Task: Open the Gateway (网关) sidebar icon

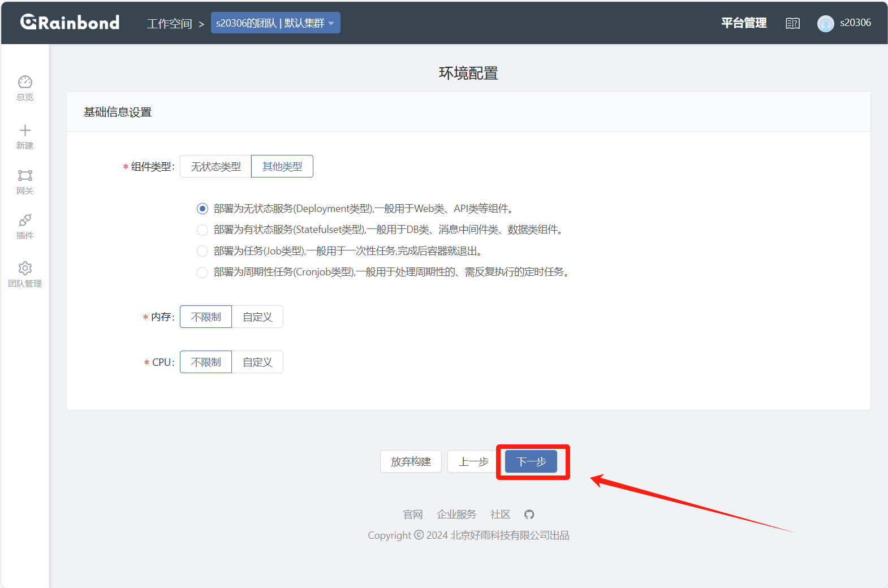Action: tap(25, 176)
